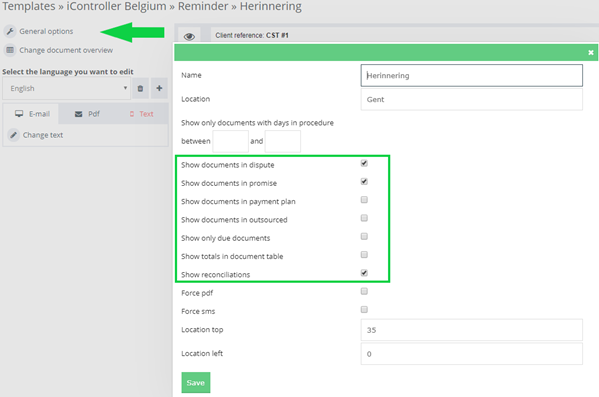Switch to the E-mail tab
The height and width of the screenshot is (397, 599).
pos(32,114)
